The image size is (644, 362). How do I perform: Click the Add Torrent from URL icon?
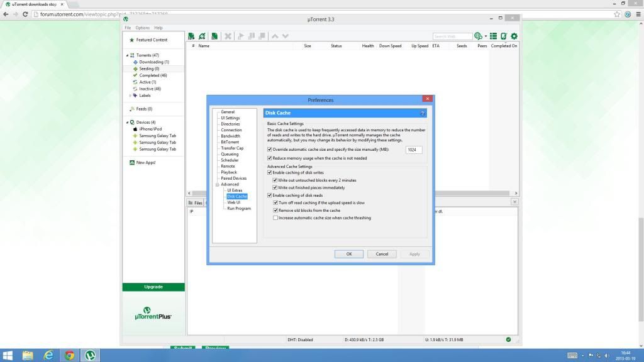click(202, 36)
